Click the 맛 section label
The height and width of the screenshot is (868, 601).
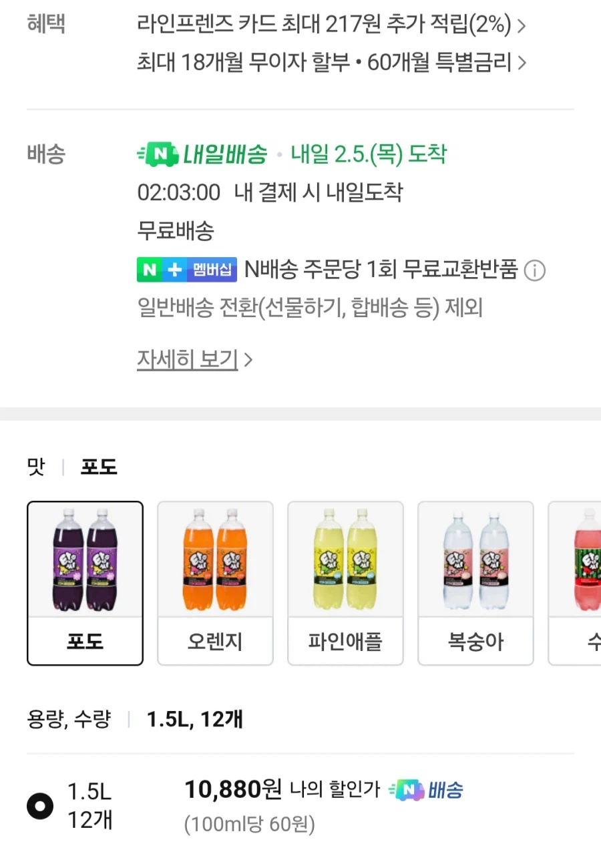[36, 466]
